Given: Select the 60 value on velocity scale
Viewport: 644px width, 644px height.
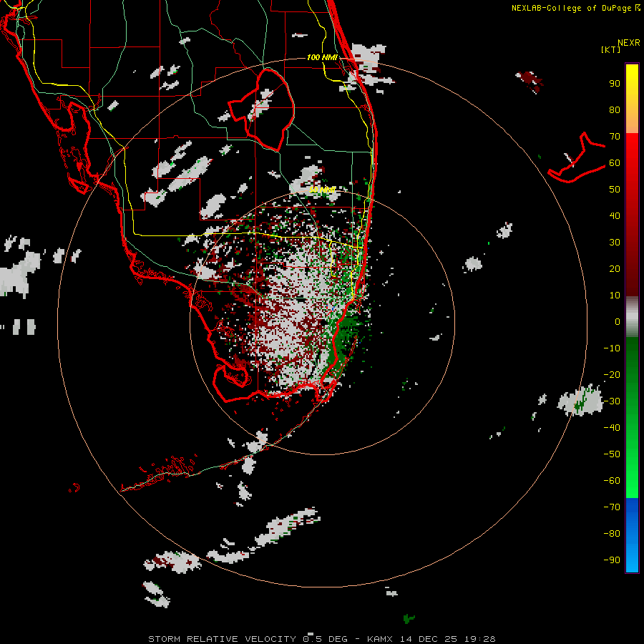Looking at the screenshot, I should click(615, 163).
